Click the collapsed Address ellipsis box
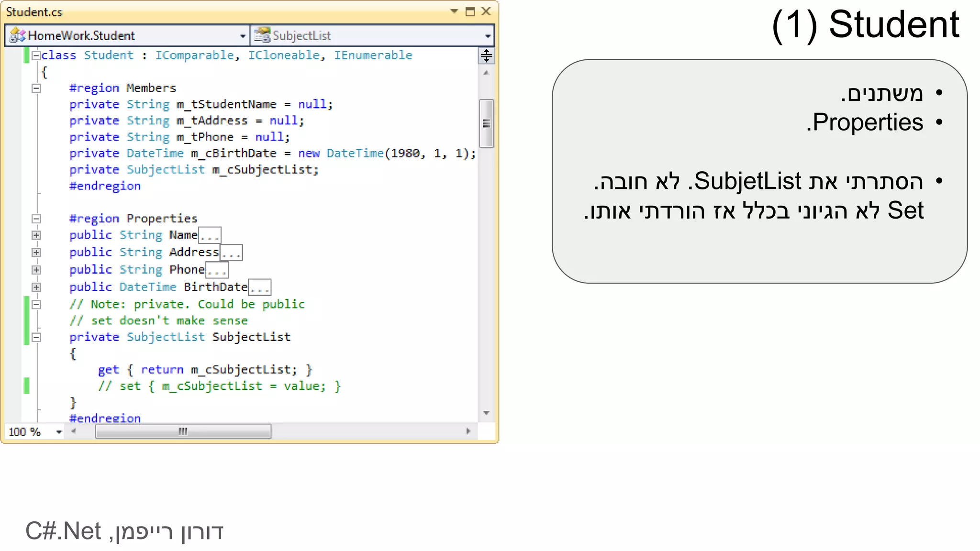 click(231, 253)
